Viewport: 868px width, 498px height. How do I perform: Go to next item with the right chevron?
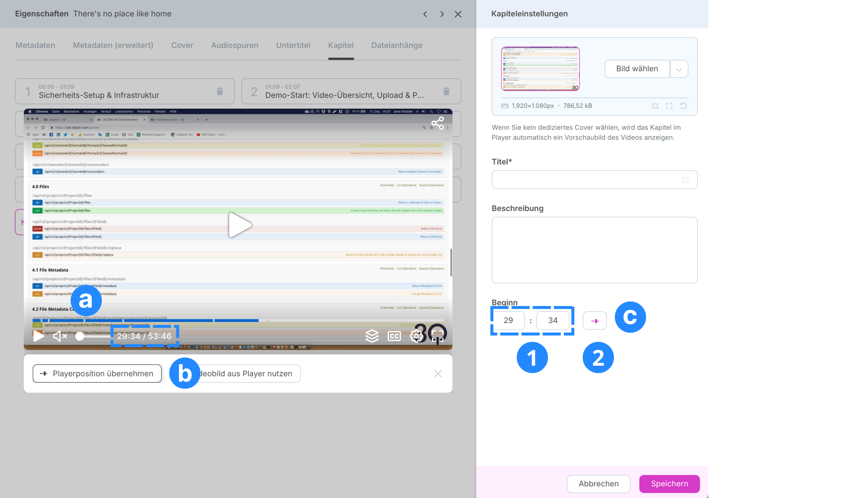pyautogui.click(x=442, y=14)
